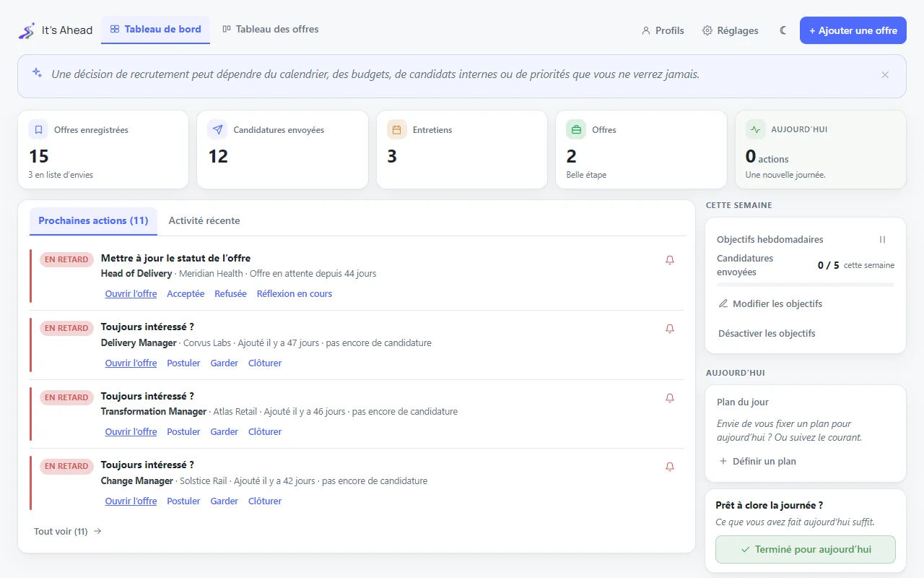Click the activity pulse icon in Aujourd'hui card
Viewport: 924px width, 578px height.
[755, 130]
